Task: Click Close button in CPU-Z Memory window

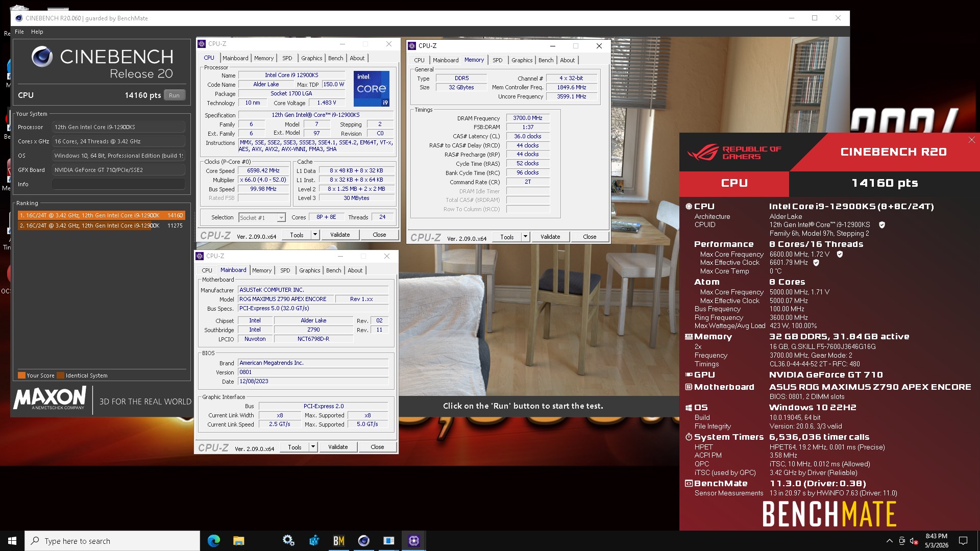Action: pyautogui.click(x=590, y=237)
